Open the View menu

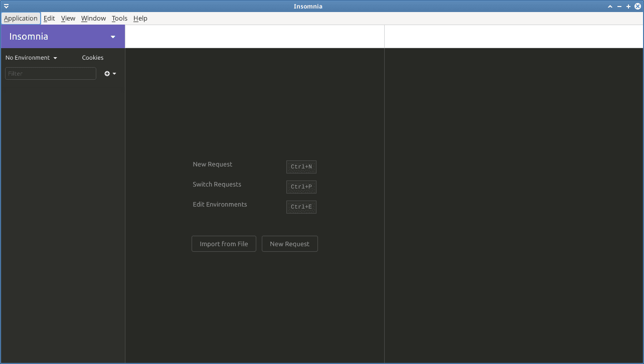68,18
